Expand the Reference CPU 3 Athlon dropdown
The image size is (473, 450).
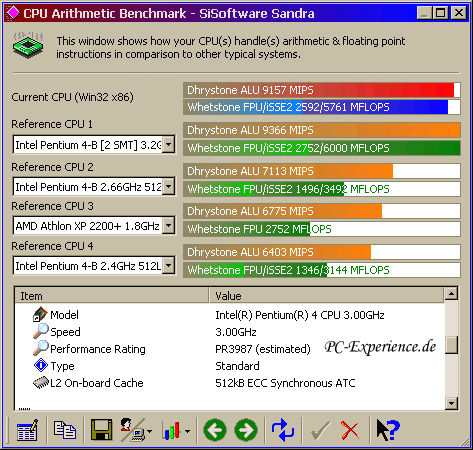coord(169,226)
